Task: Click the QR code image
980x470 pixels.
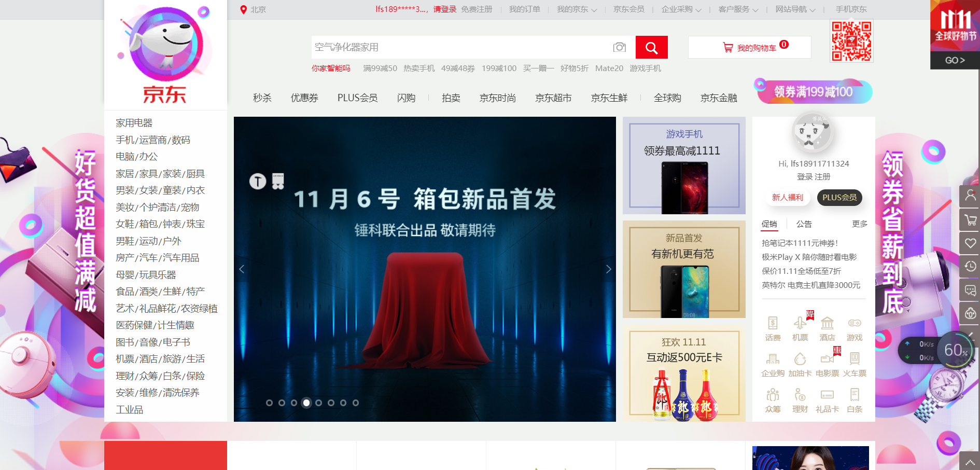Action: click(851, 41)
